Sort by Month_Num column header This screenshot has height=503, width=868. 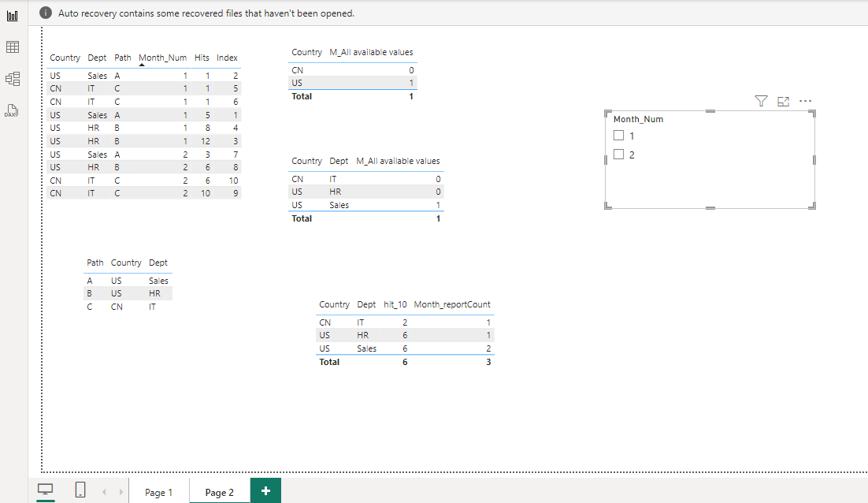click(x=162, y=58)
